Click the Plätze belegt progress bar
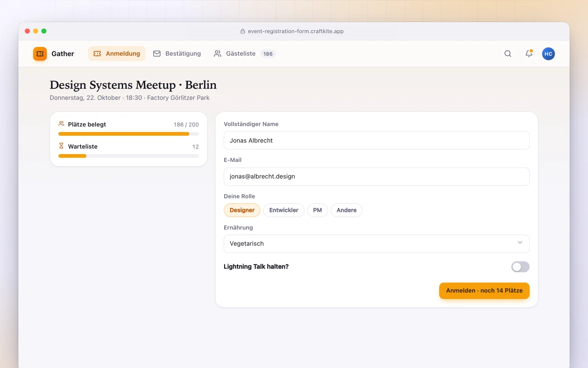The image size is (588, 368). pyautogui.click(x=129, y=134)
